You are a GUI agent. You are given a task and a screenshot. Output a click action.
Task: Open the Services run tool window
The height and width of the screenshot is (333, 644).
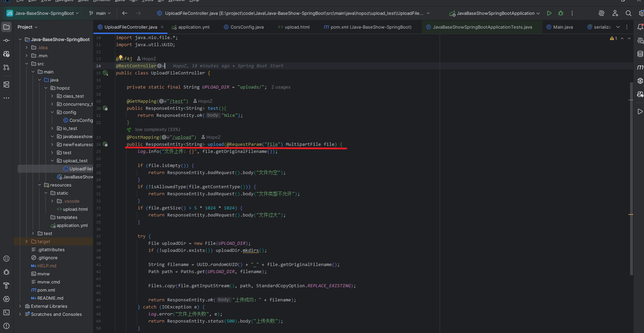[6, 299]
